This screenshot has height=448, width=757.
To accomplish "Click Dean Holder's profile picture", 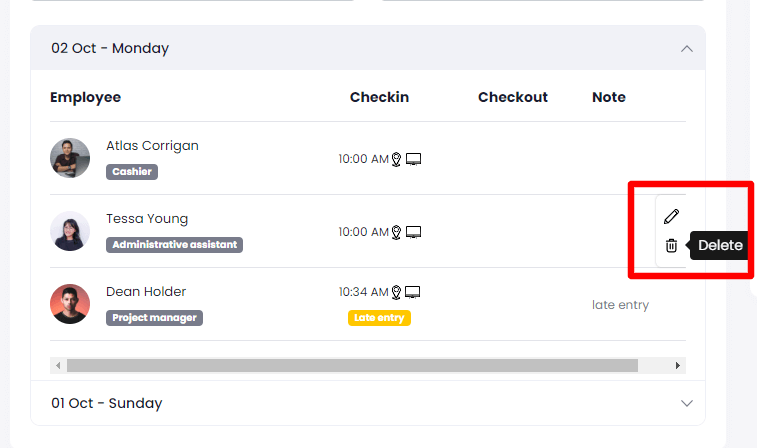I will [x=70, y=304].
